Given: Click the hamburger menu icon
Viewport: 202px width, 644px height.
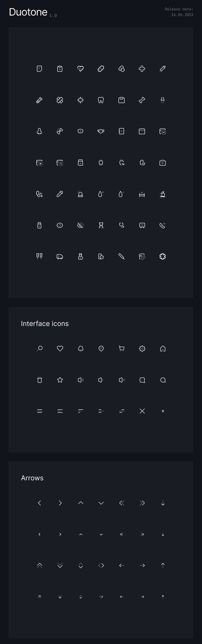Looking at the screenshot, I should tap(40, 411).
